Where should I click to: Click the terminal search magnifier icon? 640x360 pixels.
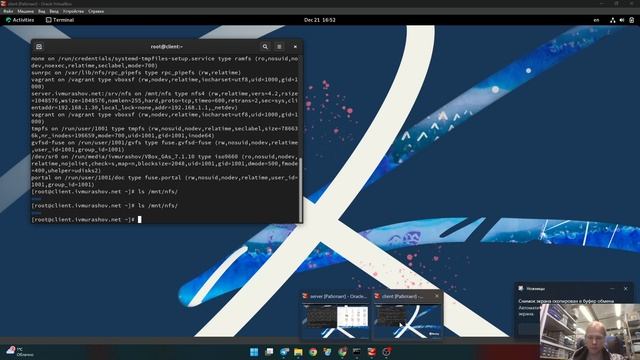coord(265,47)
